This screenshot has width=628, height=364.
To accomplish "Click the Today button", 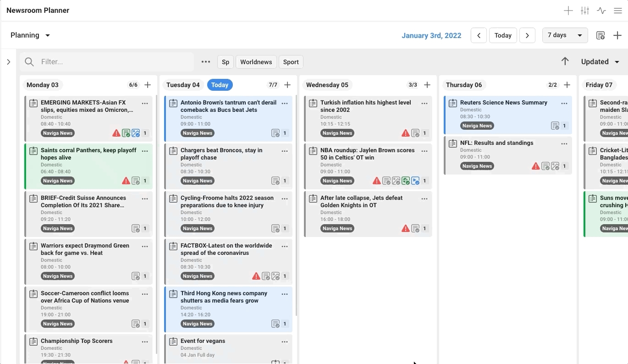I will [x=503, y=35].
